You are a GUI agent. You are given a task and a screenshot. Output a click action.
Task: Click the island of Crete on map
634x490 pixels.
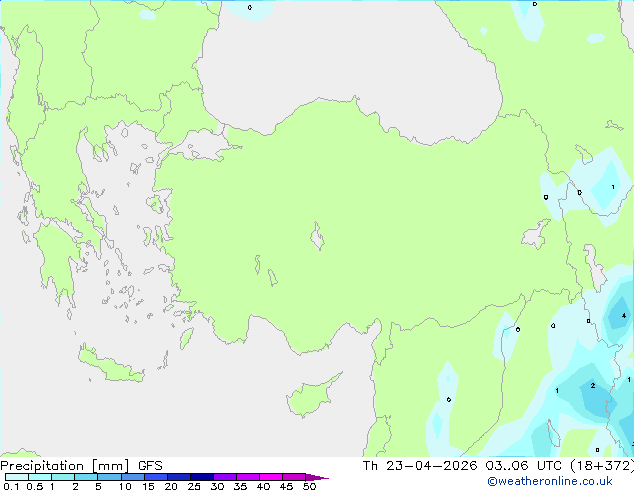tap(110, 364)
